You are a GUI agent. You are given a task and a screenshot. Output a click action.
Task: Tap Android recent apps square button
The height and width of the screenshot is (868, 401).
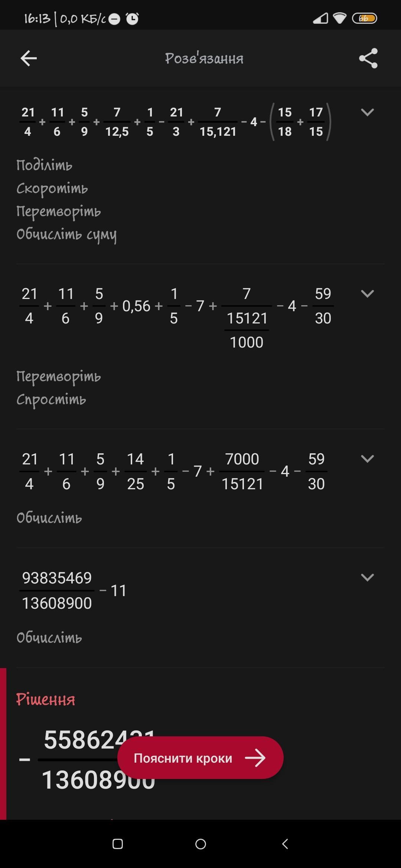118,844
